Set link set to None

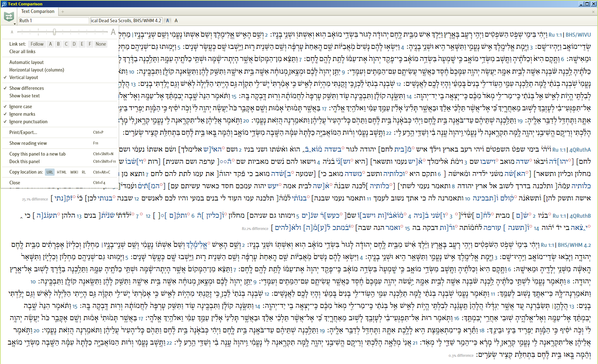[x=101, y=44]
